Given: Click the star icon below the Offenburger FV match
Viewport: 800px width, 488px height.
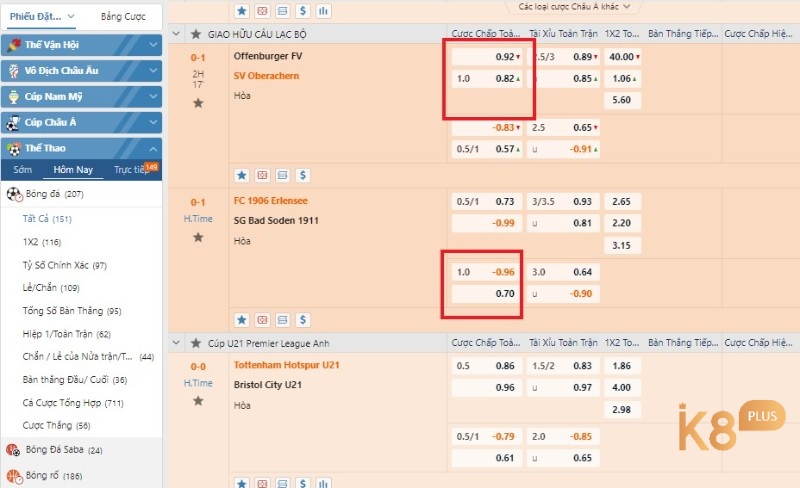Looking at the screenshot, I should click(242, 176).
